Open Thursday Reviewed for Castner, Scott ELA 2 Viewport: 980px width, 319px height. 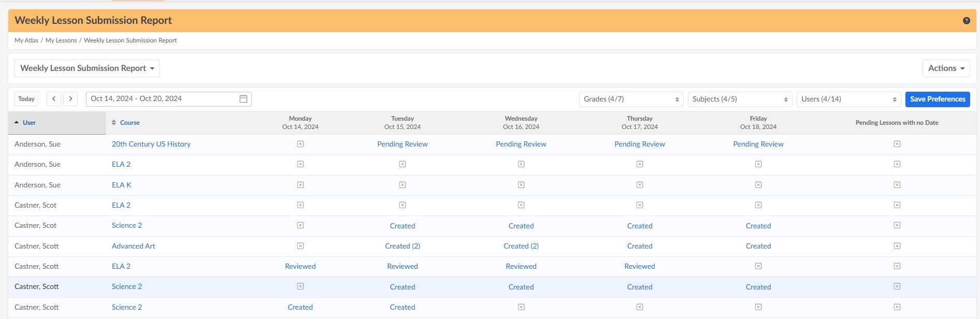point(640,266)
